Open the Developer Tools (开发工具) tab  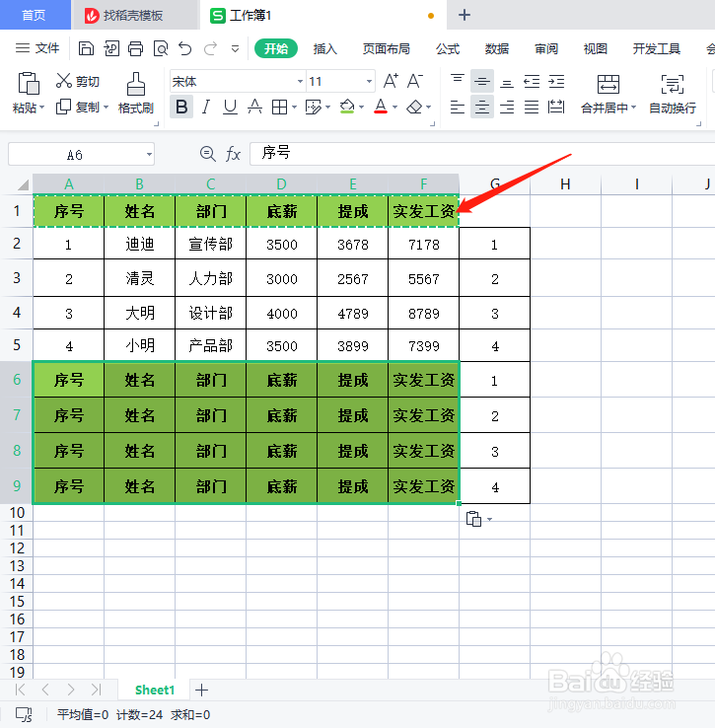coord(657,48)
